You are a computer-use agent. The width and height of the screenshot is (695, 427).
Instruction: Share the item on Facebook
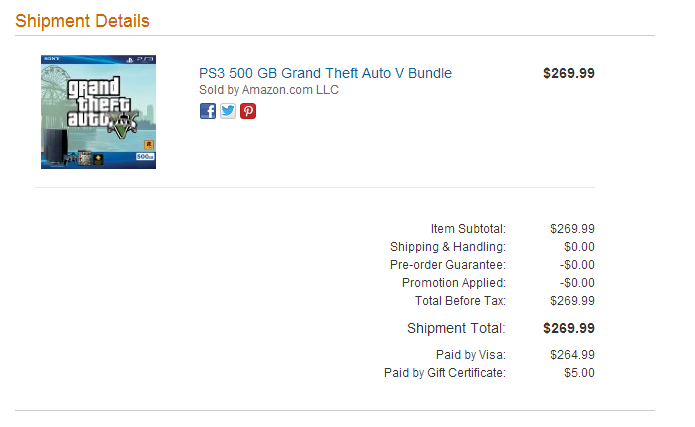click(207, 111)
